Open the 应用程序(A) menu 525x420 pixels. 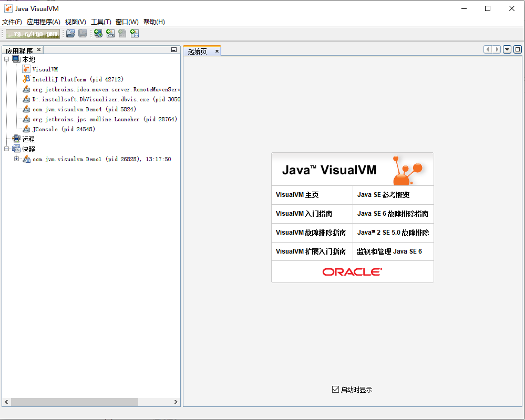(x=44, y=22)
